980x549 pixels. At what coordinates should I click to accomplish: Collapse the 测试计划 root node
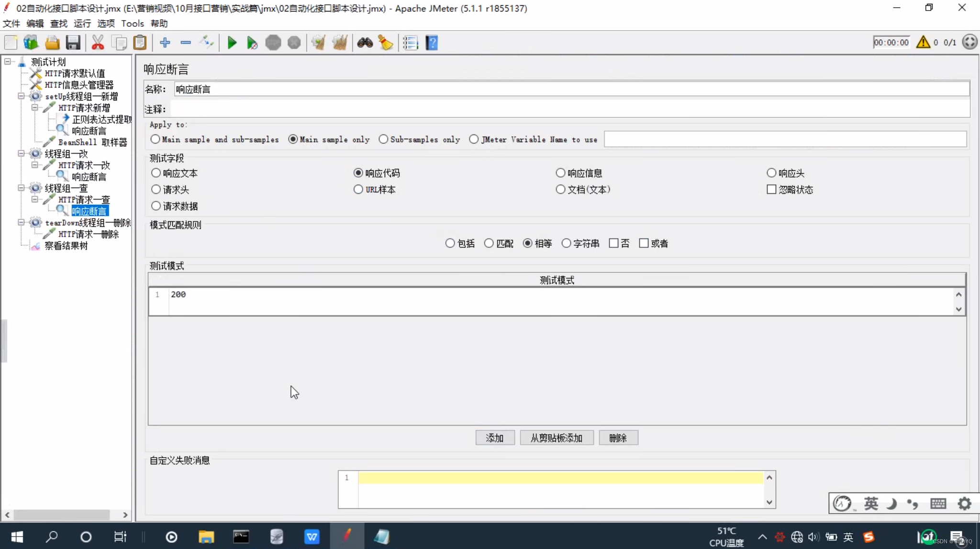tap(8, 61)
